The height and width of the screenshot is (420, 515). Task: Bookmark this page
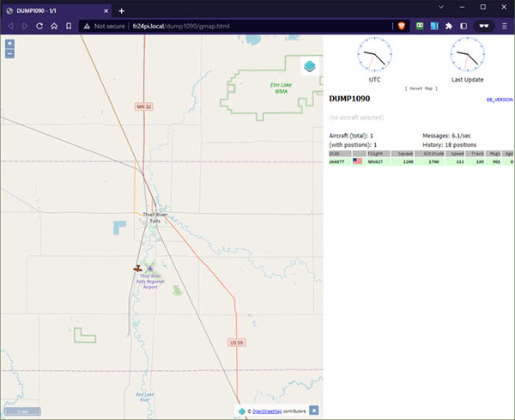click(70, 26)
